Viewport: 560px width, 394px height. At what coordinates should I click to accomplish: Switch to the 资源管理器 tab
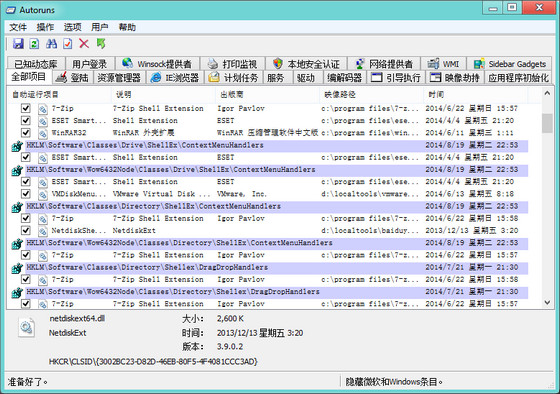coord(119,78)
